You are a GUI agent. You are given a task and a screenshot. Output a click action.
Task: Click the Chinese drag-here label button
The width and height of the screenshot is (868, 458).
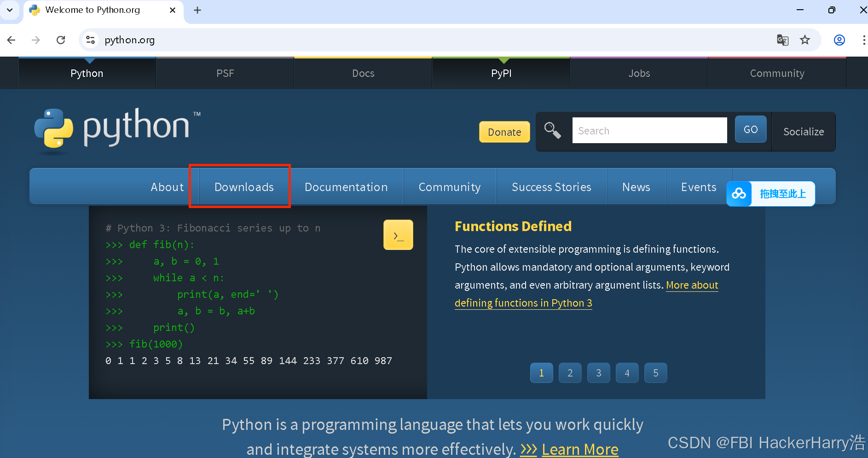point(783,194)
